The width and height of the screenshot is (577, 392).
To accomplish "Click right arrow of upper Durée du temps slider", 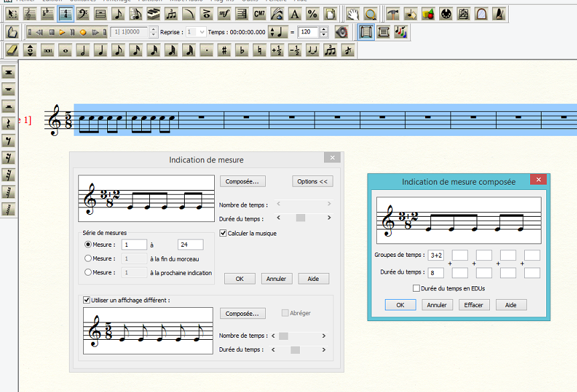I will point(329,218).
